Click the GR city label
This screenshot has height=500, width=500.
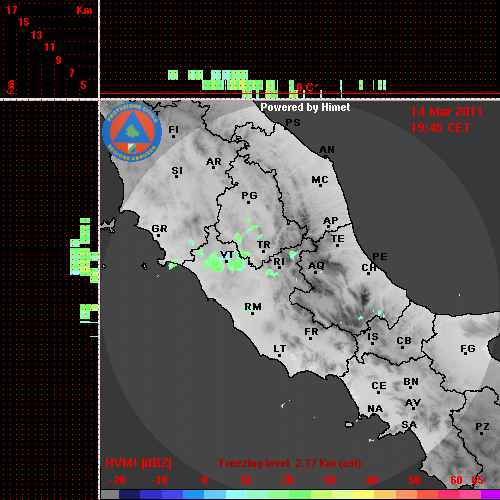(159, 229)
